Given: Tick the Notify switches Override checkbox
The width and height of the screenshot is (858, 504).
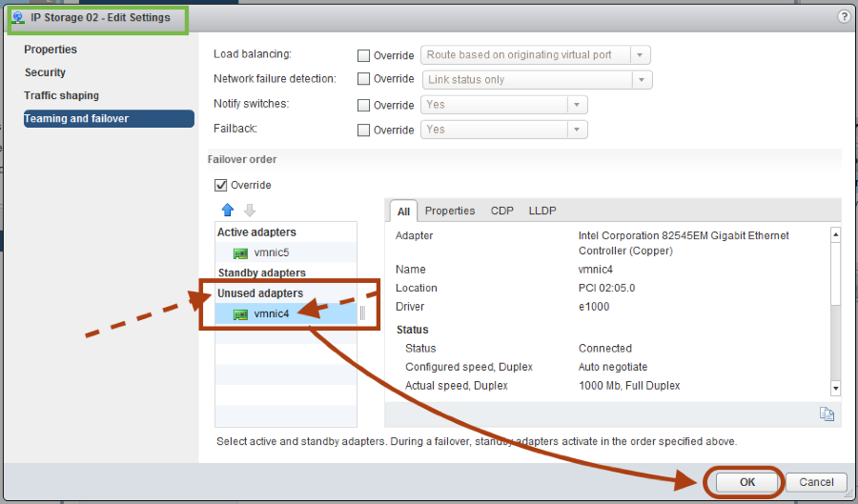Looking at the screenshot, I should tap(363, 106).
